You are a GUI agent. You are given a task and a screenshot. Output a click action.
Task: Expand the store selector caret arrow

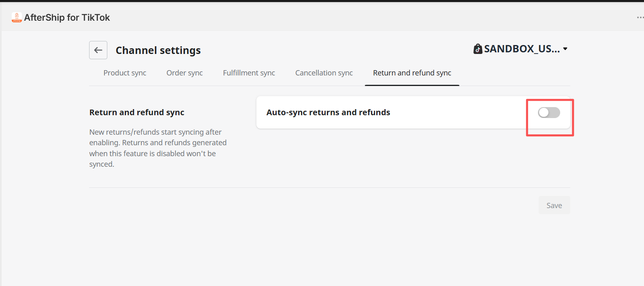coord(565,49)
